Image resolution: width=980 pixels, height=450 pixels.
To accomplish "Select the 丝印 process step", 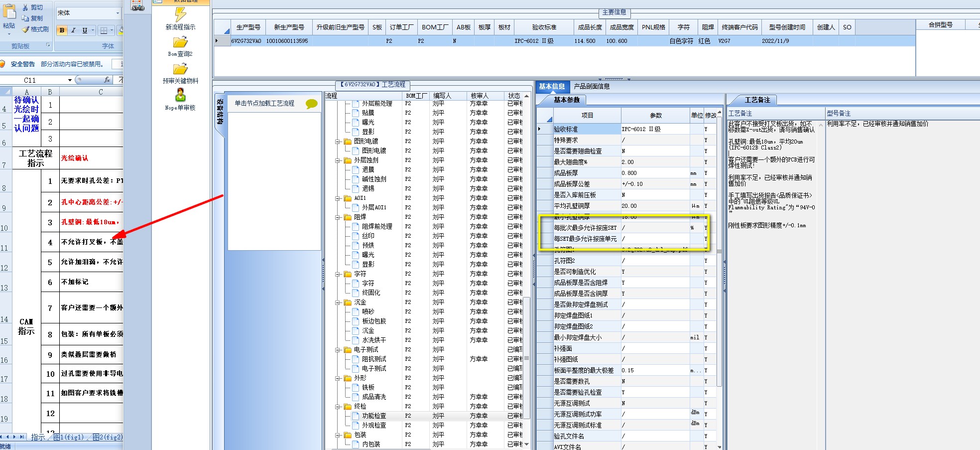I will point(368,236).
